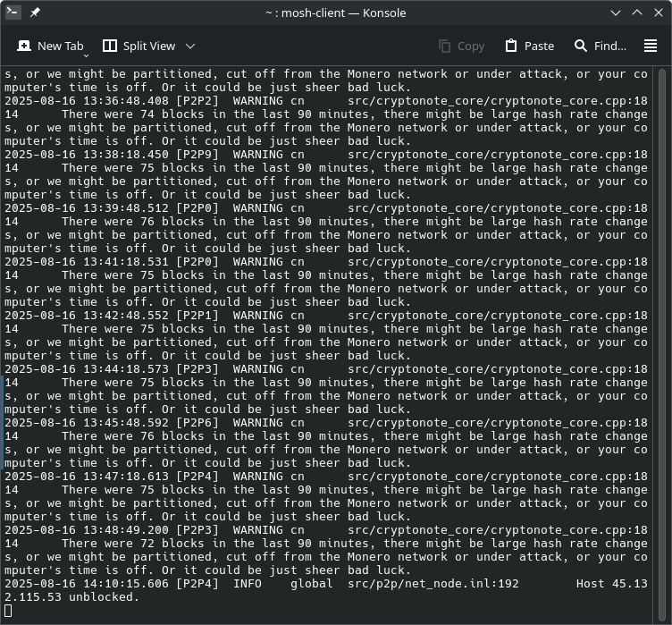Click timestamp 2025-08-16 14:10:15.606
Image resolution: width=672 pixels, height=625 pixels.
click(87, 583)
